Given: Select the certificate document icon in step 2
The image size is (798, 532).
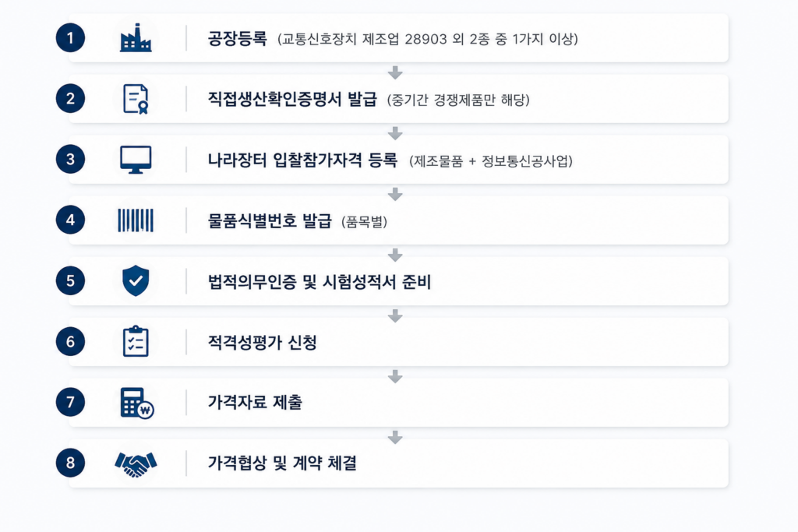Looking at the screenshot, I should coord(136,99).
